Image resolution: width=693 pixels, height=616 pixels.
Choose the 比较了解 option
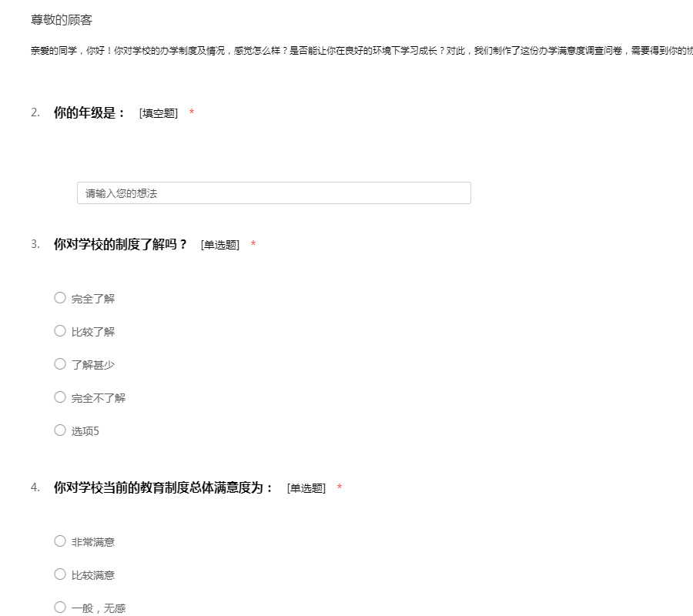tap(60, 331)
